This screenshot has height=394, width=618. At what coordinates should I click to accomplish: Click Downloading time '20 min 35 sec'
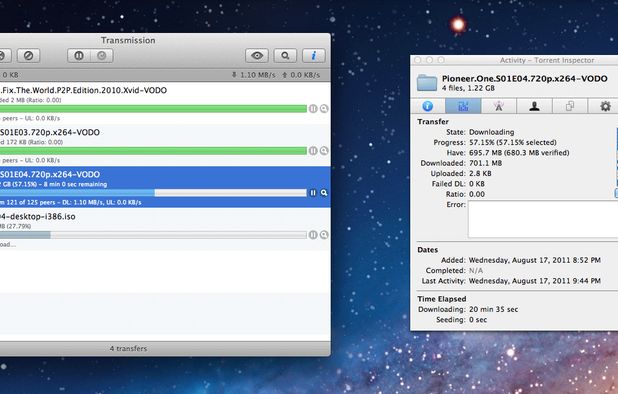(x=493, y=309)
